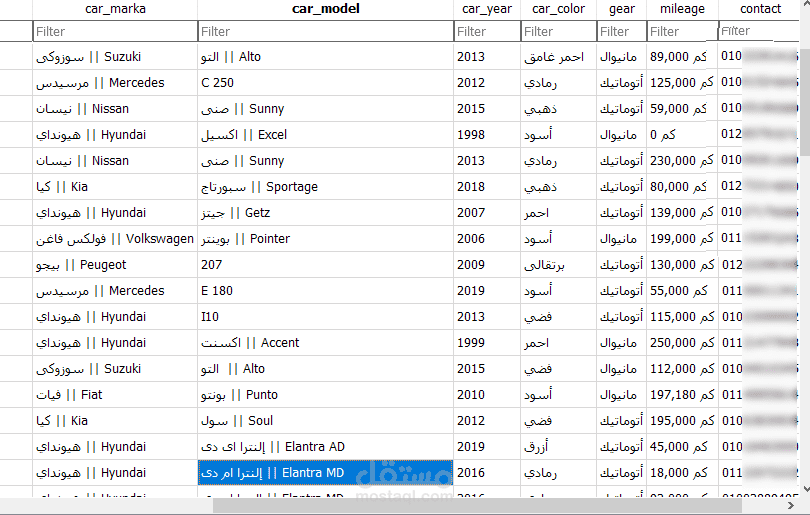Focus the car_year Filter field

click(487, 32)
